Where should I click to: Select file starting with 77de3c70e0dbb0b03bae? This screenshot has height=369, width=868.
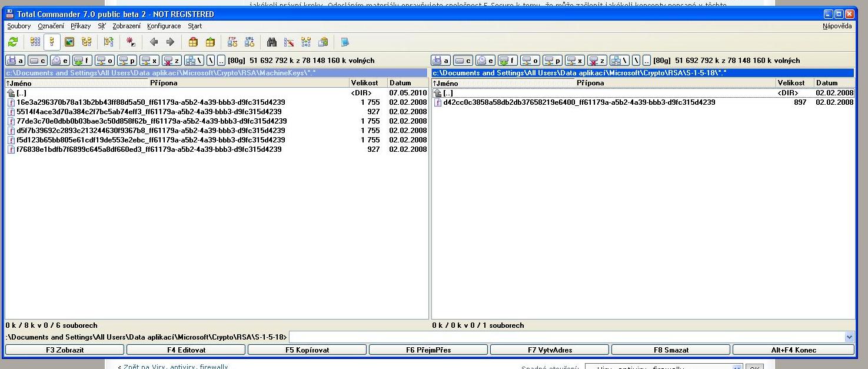coord(217,121)
